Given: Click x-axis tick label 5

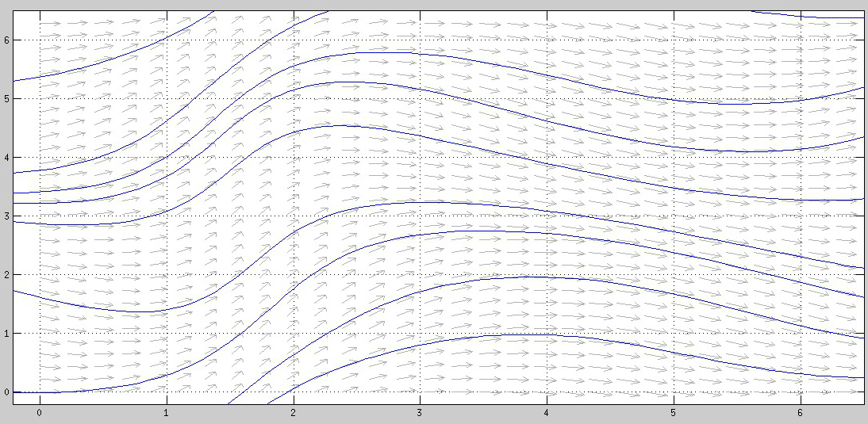Looking at the screenshot, I should tap(674, 413).
